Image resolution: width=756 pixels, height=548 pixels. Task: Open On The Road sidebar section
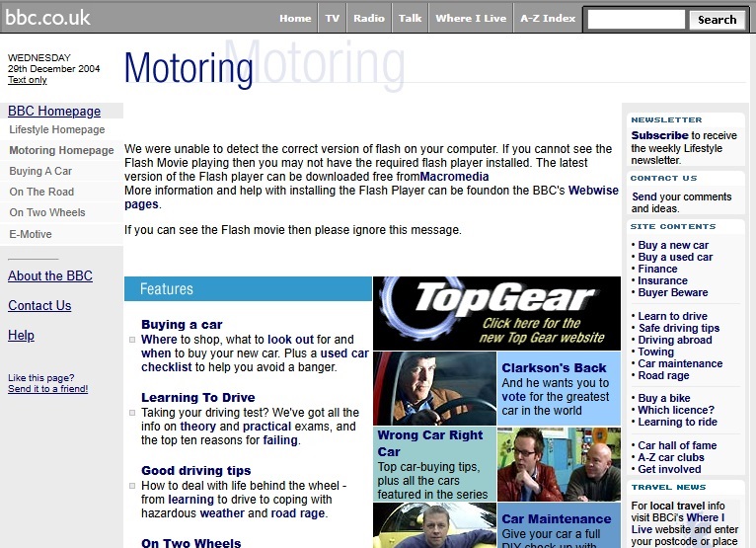pos(41,192)
